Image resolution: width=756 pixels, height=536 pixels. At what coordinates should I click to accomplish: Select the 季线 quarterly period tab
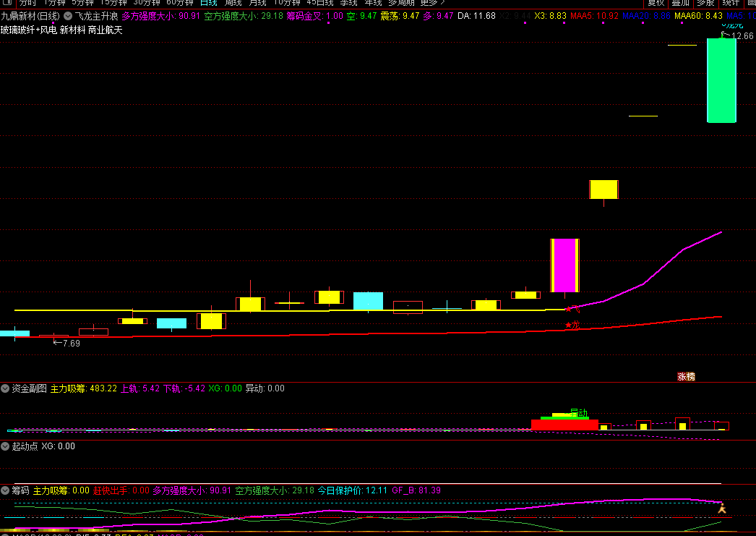348,3
